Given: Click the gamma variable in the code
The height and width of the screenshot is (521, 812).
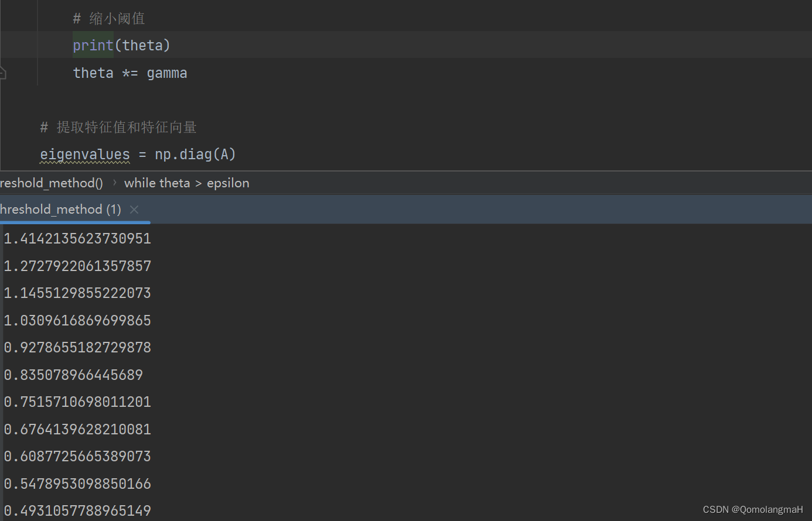Looking at the screenshot, I should pyautogui.click(x=167, y=73).
